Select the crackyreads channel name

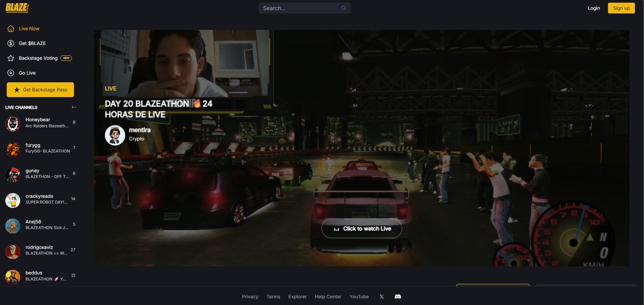point(39,196)
